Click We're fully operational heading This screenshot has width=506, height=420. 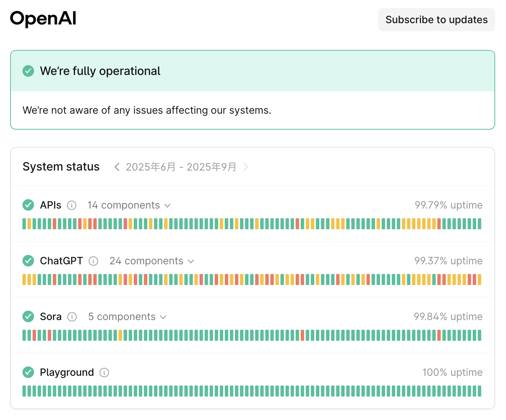click(100, 71)
